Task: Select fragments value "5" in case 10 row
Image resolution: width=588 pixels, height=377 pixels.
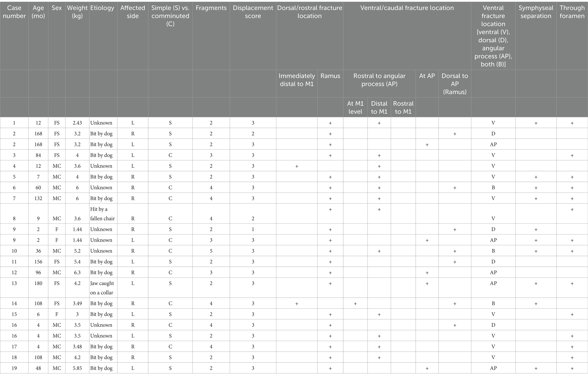Action: [211, 251]
